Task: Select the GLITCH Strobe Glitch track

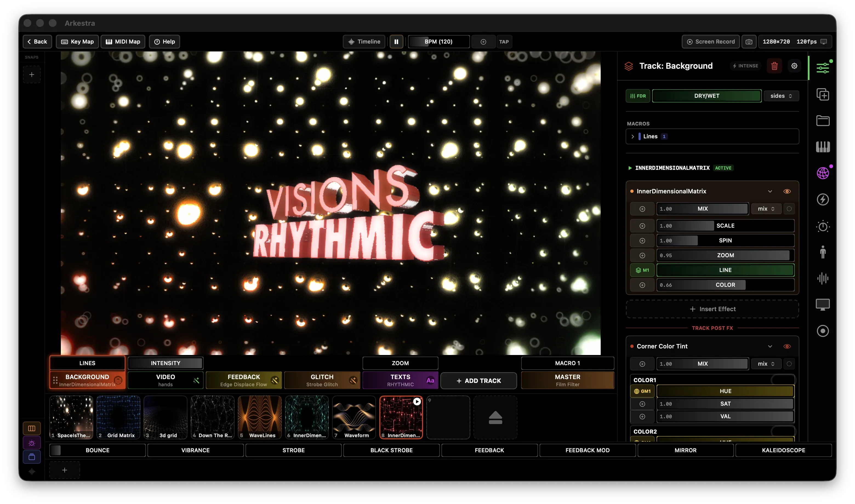Action: point(322,380)
